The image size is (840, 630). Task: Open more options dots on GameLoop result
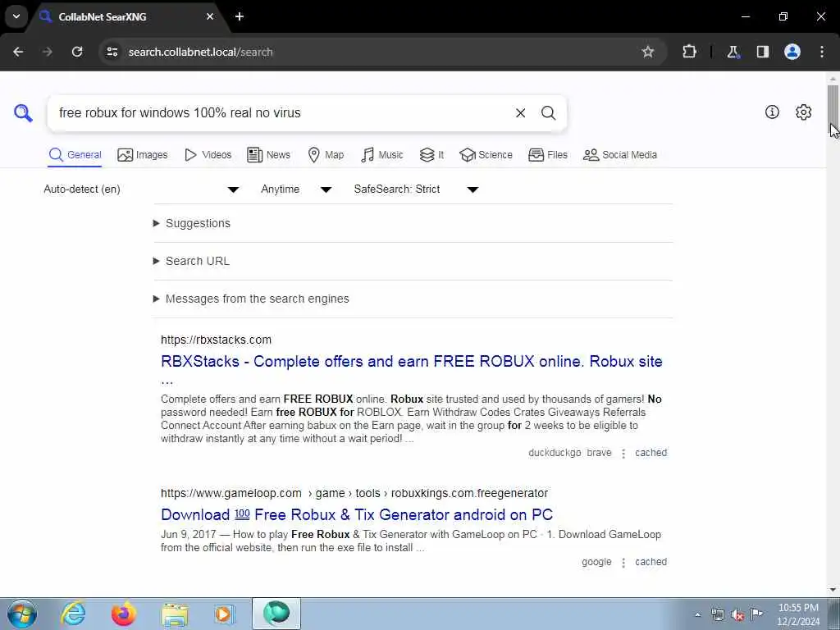pyautogui.click(x=623, y=563)
